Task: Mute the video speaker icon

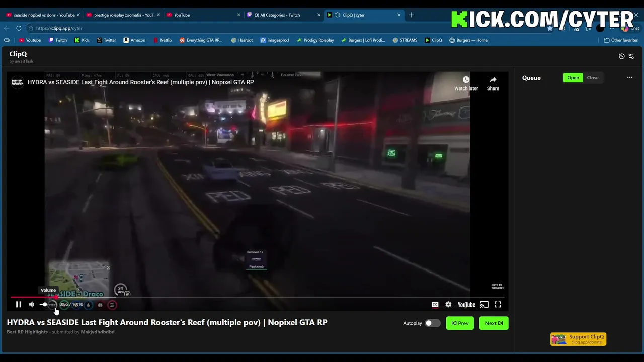Action: (x=32, y=304)
